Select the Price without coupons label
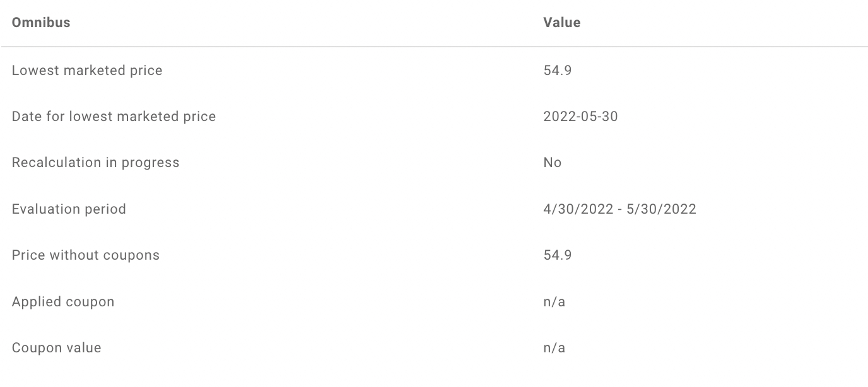 [x=86, y=255]
